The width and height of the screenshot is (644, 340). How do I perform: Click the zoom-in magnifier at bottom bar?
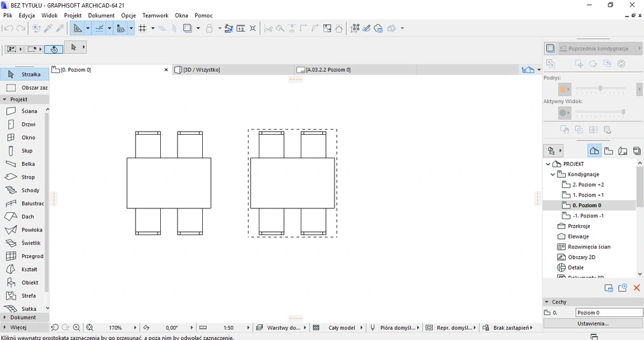76,328
